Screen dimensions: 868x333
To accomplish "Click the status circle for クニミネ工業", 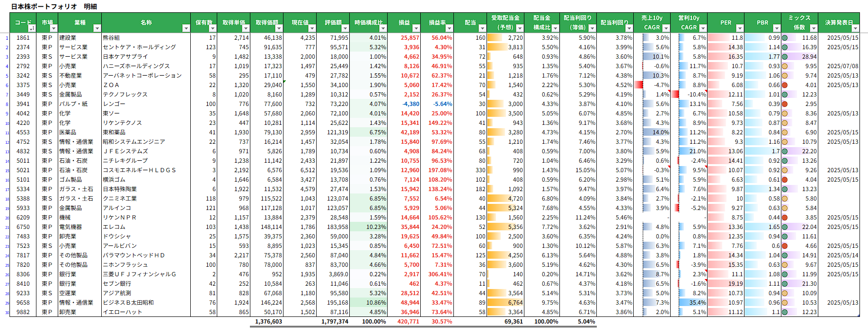I will coord(785,199).
